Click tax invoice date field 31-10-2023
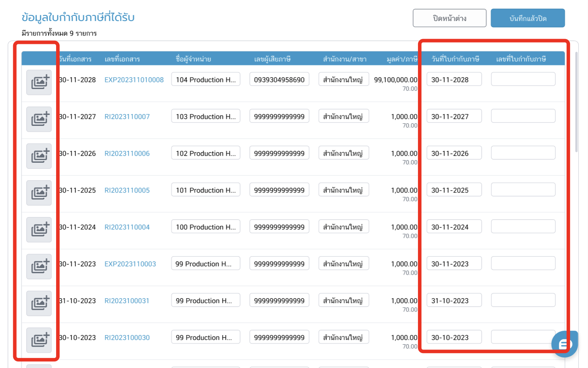Viewport: 588px width, 368px height. (454, 300)
